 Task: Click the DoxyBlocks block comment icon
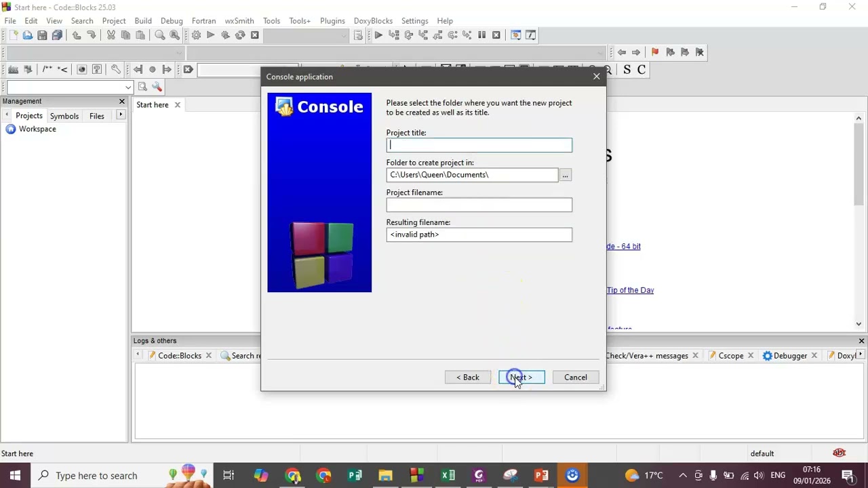coord(47,70)
